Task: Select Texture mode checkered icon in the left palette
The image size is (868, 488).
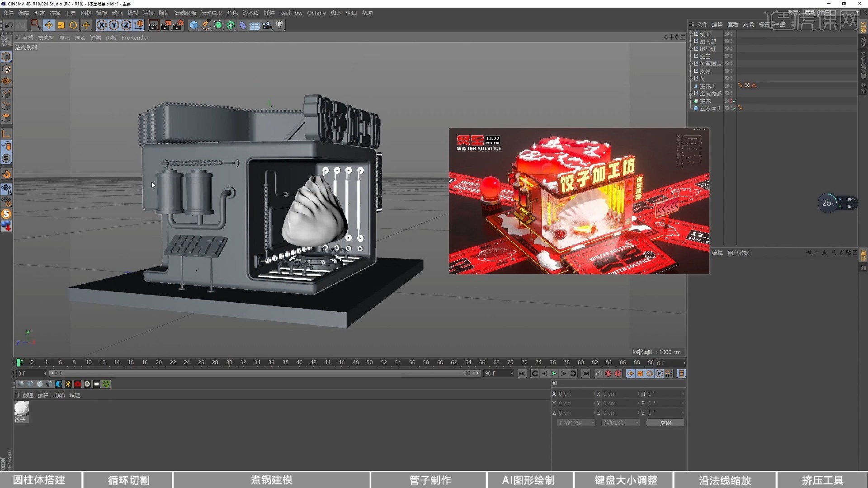Action: pos(6,69)
